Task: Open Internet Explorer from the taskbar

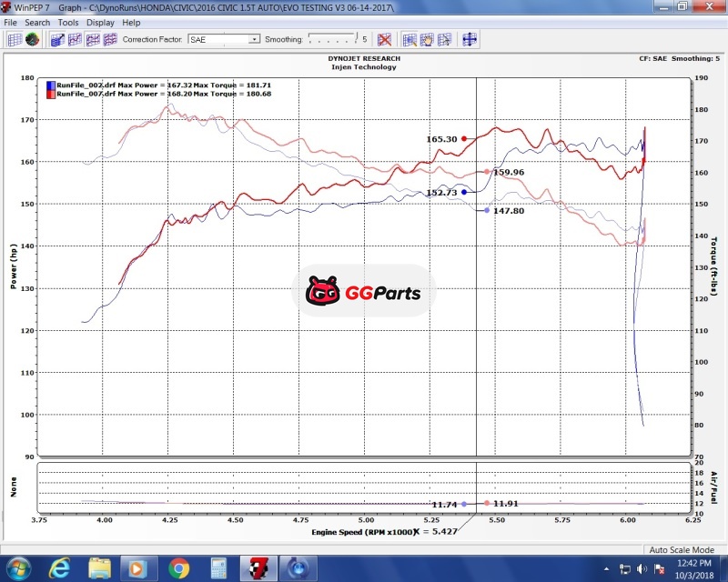Action: coord(59,568)
